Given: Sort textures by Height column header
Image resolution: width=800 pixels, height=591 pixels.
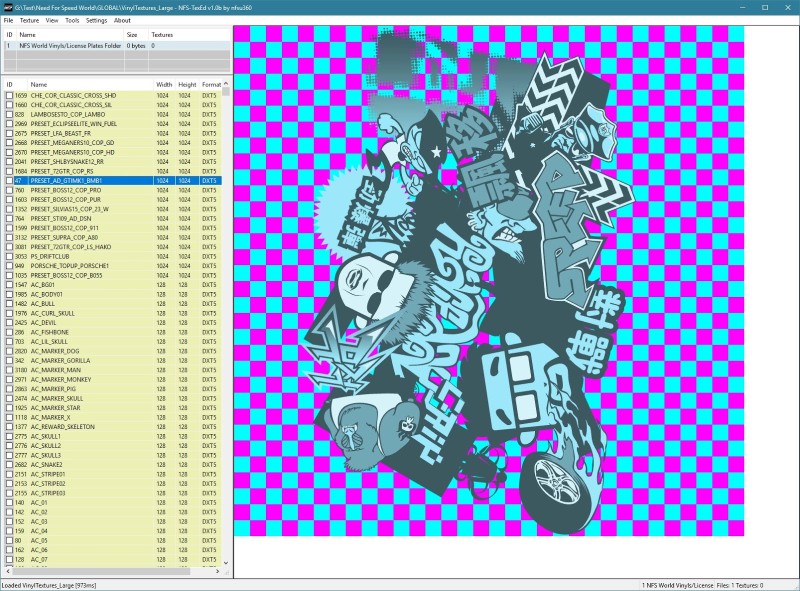Looking at the screenshot, I should click(x=187, y=84).
